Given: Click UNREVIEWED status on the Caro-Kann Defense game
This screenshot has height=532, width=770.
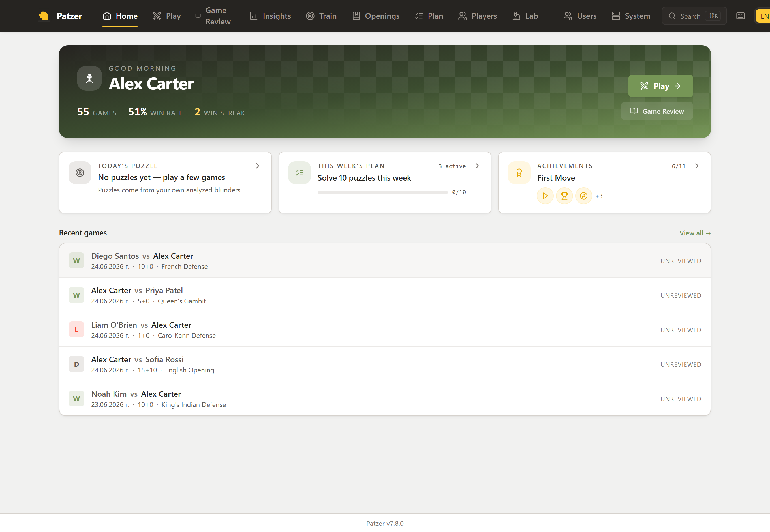Looking at the screenshot, I should [x=681, y=330].
